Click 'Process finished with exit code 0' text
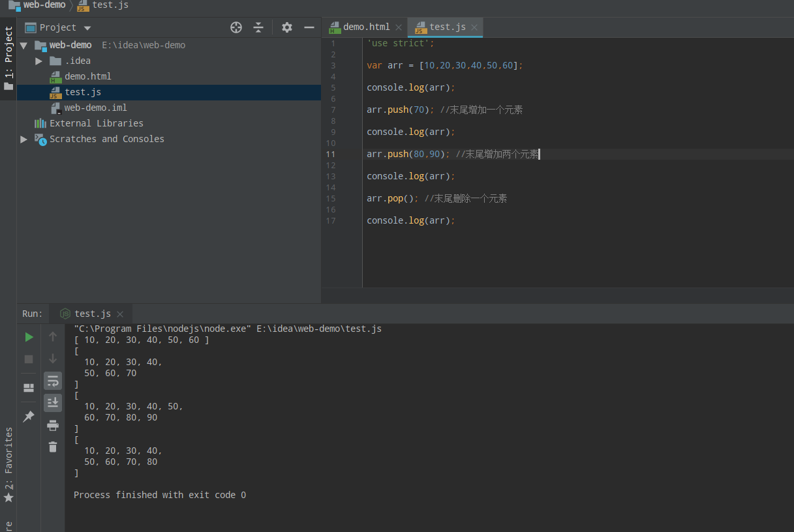Screen dimensions: 794x532 pos(160,495)
